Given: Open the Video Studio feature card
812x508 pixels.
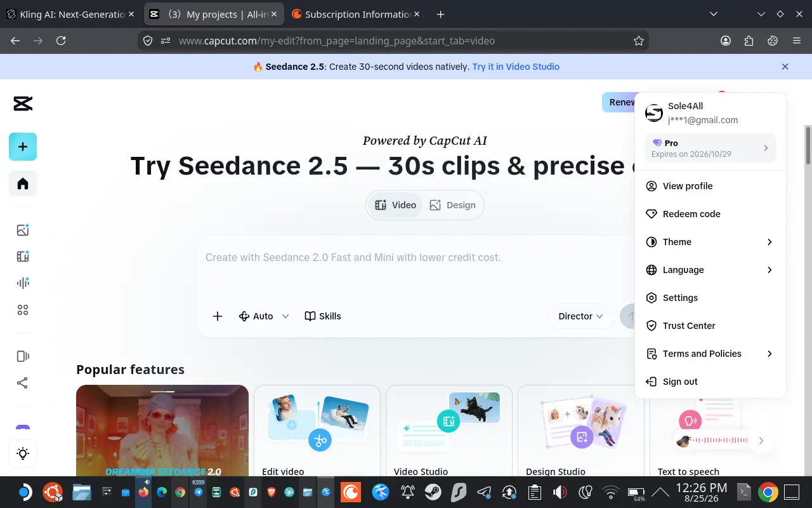Looking at the screenshot, I should click(x=449, y=431).
